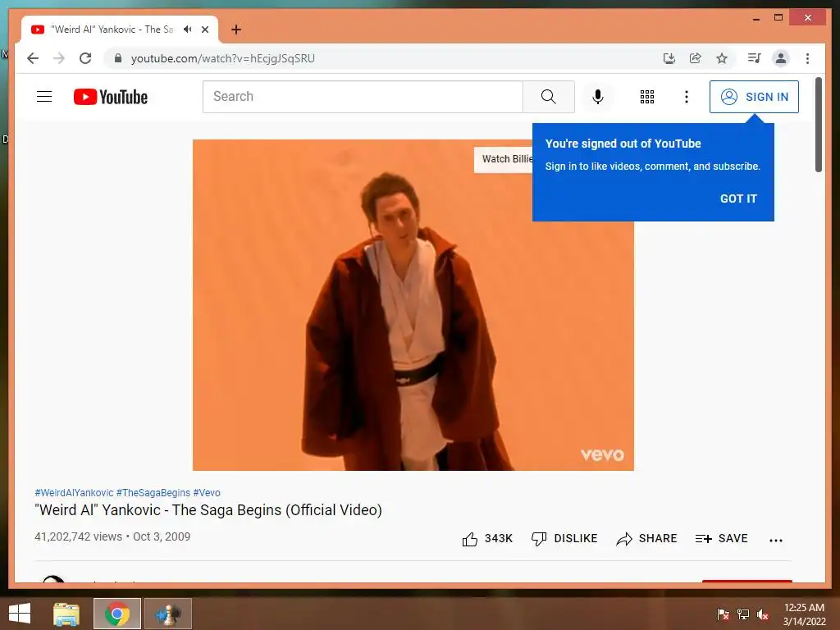
Task: Like the video with thumbs up
Action: (487, 539)
